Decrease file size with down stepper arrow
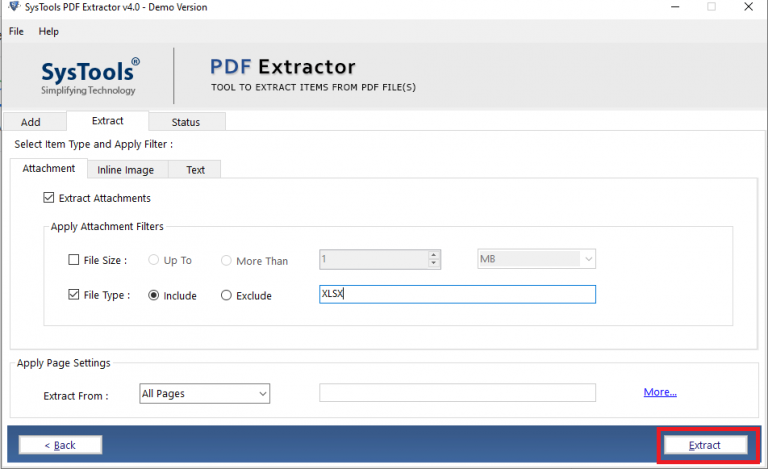Image resolution: width=768 pixels, height=469 pixels. click(433, 263)
